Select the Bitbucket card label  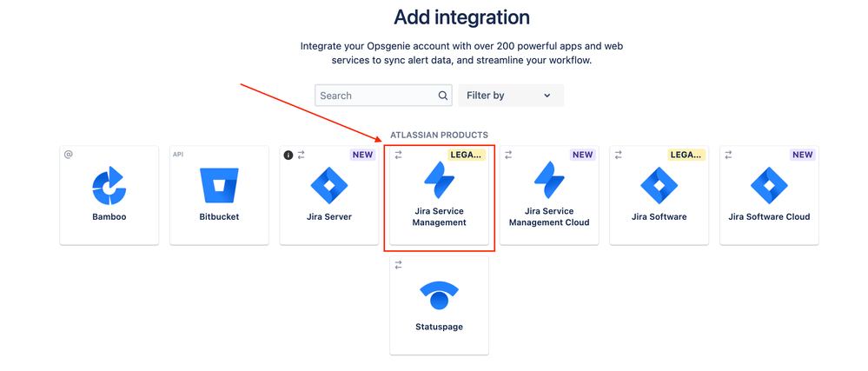[x=219, y=217]
